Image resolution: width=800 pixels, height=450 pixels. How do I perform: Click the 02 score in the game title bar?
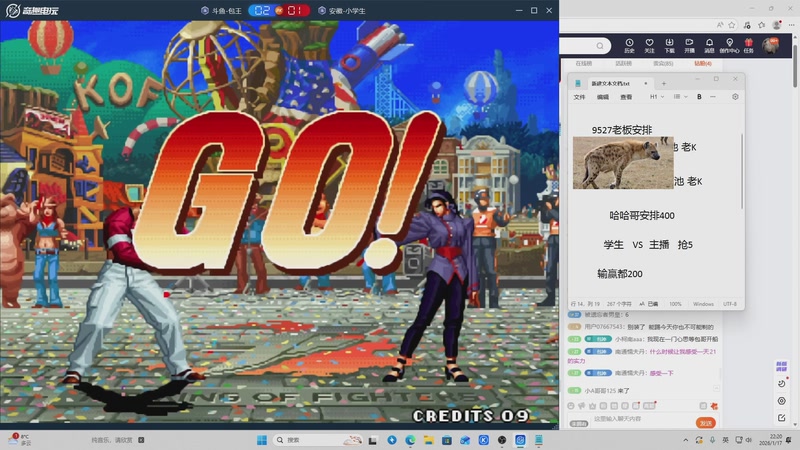pos(262,10)
